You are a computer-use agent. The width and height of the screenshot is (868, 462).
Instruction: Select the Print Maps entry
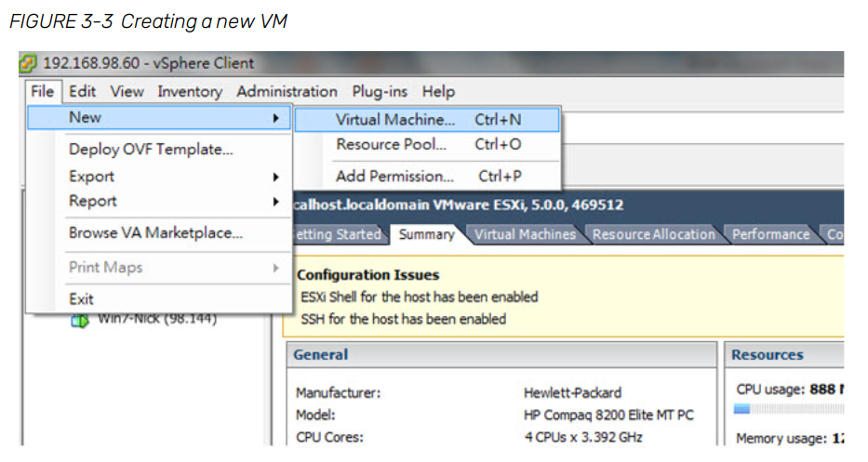point(105,268)
